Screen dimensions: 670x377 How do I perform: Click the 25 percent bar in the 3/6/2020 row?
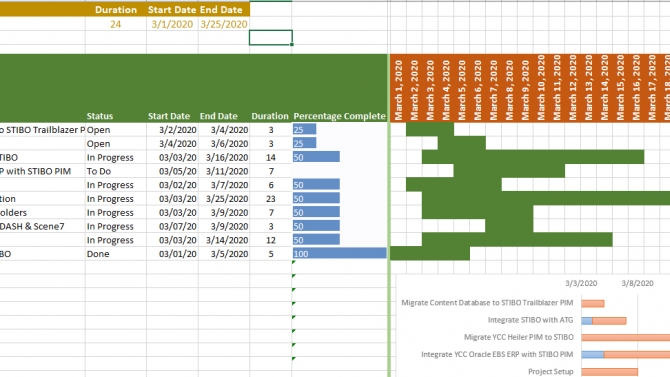pyautogui.click(x=305, y=143)
